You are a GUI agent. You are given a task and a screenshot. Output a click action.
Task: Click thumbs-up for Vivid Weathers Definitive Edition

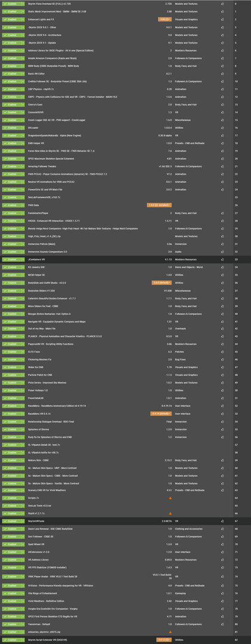(222, 601)
